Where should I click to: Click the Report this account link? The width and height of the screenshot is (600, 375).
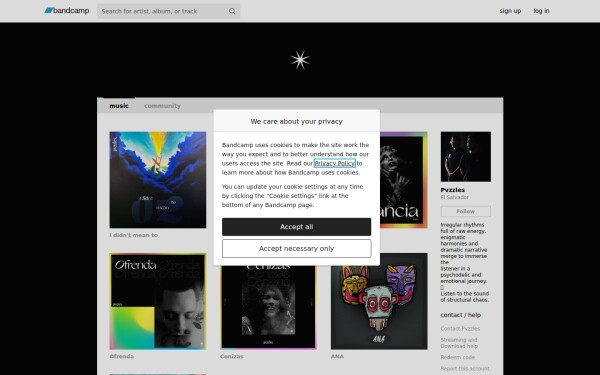tap(465, 369)
